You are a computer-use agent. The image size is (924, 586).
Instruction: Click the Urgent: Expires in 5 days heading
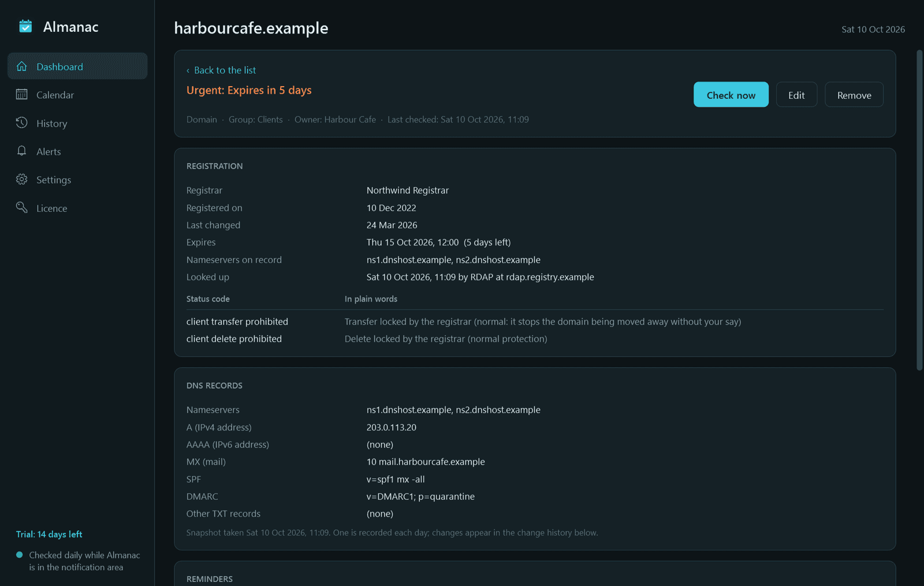tap(249, 90)
